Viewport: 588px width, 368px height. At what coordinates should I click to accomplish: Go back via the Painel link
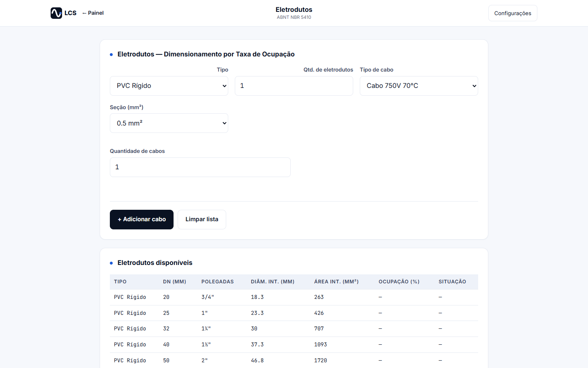93,13
